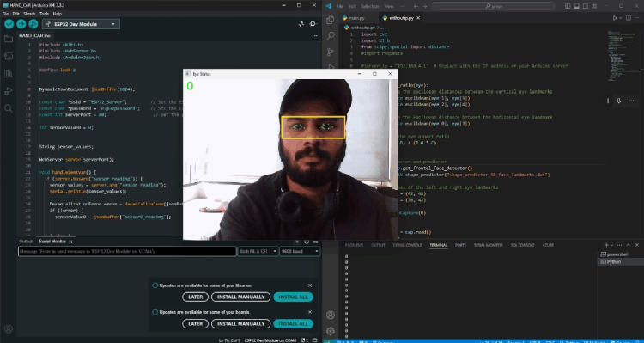Toggle VS Code bottom Panel layout button
This screenshot has height=343, width=644.
pyautogui.click(x=577, y=6)
